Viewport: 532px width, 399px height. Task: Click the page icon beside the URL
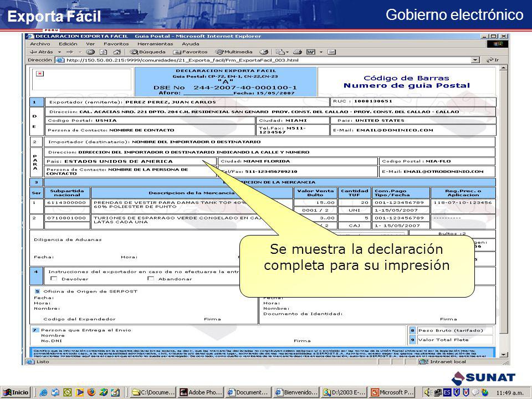click(x=60, y=60)
